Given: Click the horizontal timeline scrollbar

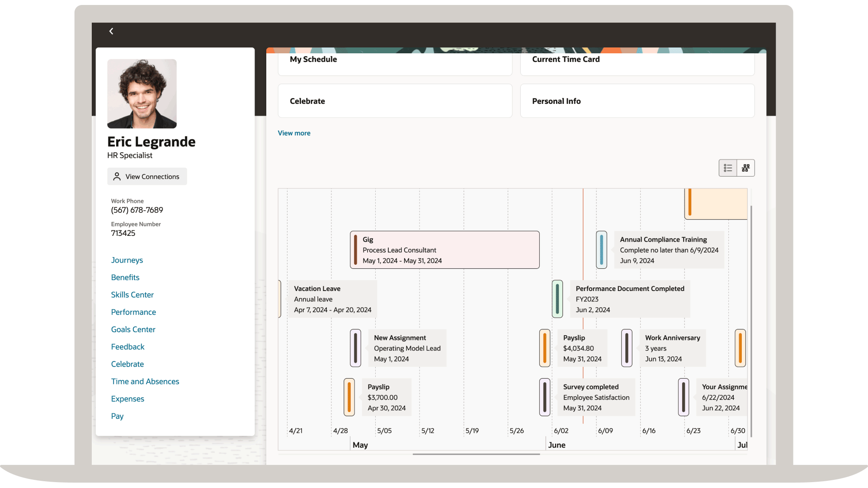Looking at the screenshot, I should [x=476, y=454].
